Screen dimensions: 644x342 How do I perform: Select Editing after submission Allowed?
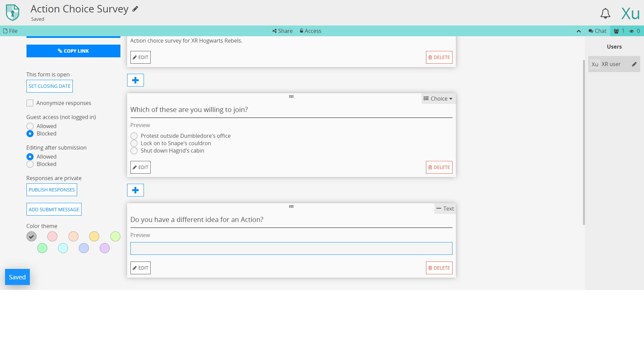tap(30, 157)
